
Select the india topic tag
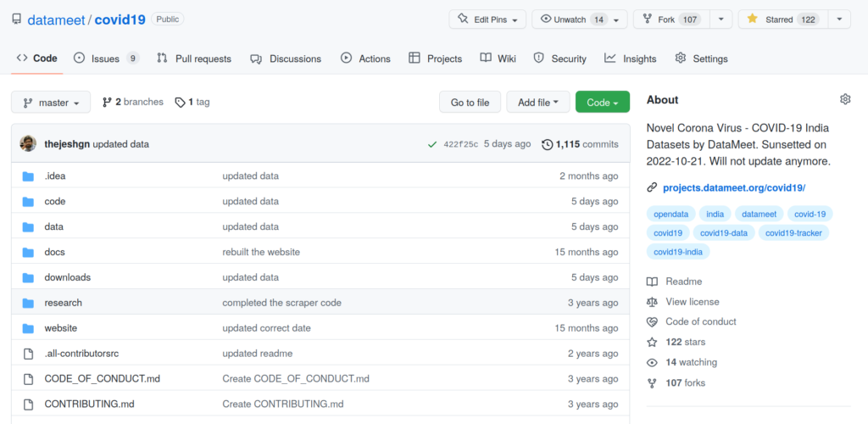(715, 215)
